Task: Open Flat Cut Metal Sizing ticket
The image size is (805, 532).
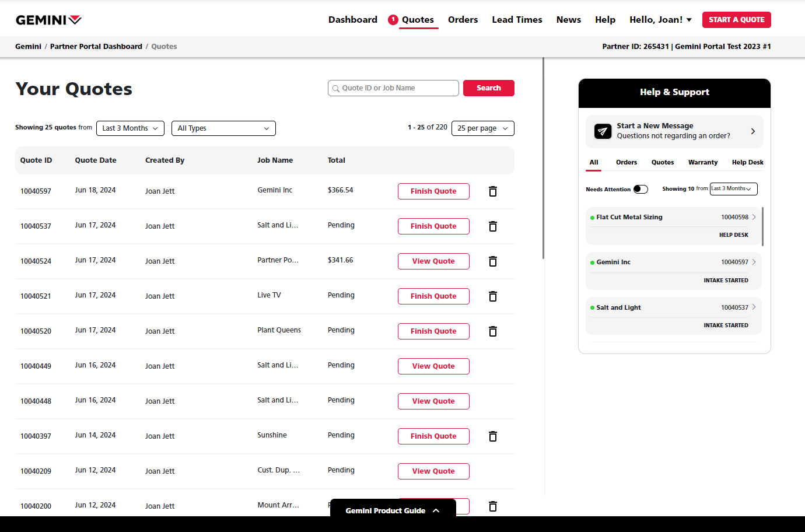Action: tap(673, 218)
